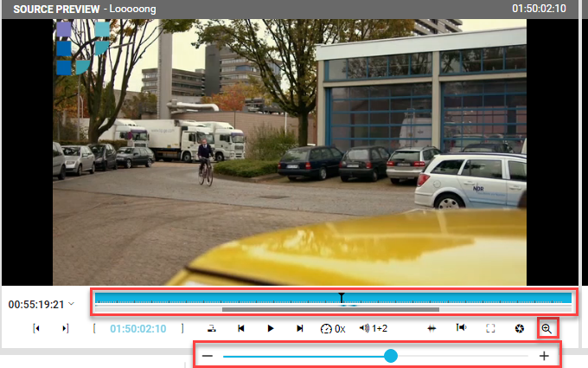The height and width of the screenshot is (368, 588).
Task: Click the insert edit icon left of transport
Action: [211, 329]
